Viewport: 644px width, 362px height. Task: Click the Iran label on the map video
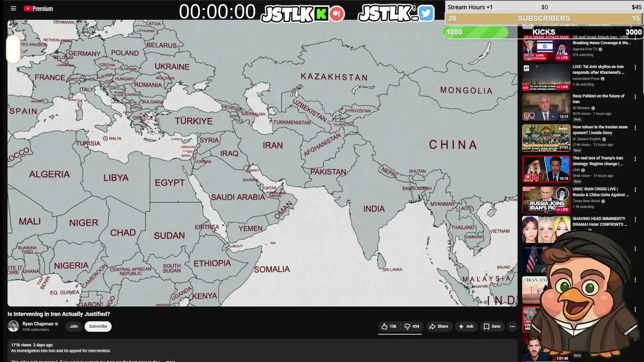click(273, 145)
